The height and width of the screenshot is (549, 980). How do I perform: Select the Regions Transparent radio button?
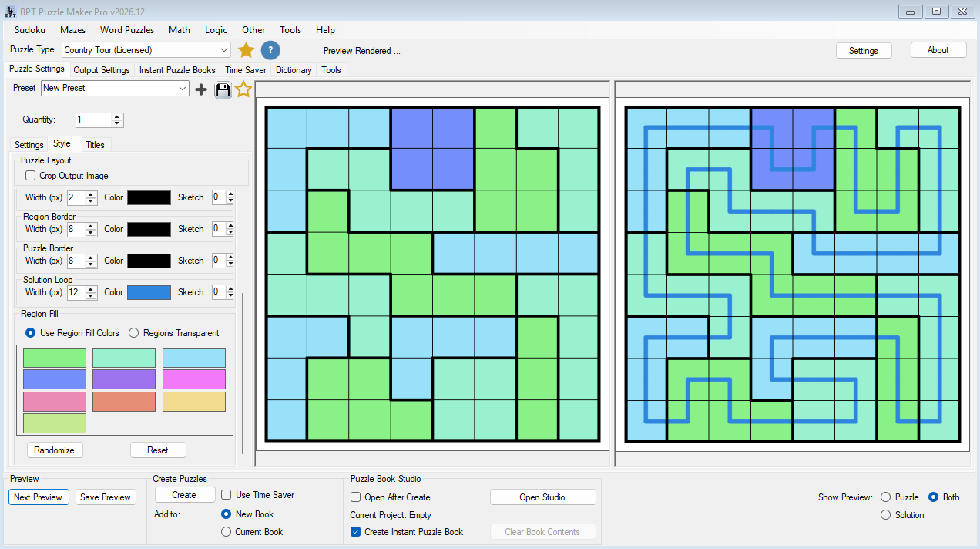(x=133, y=333)
